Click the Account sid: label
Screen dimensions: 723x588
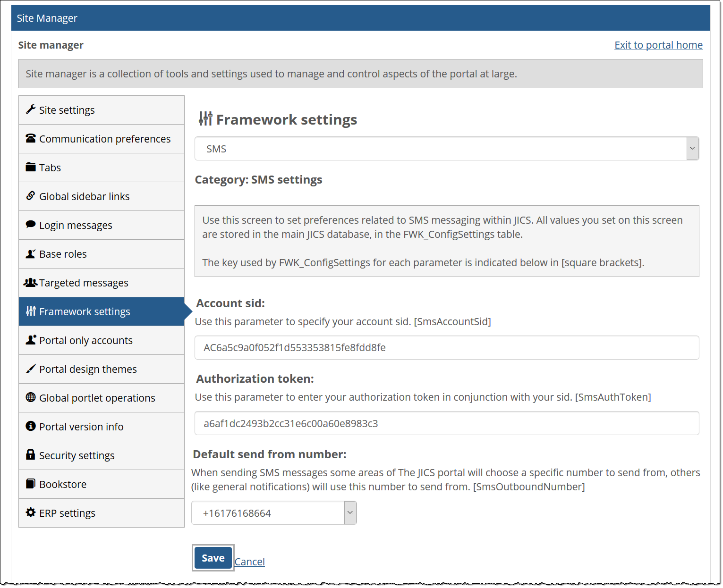coord(230,303)
